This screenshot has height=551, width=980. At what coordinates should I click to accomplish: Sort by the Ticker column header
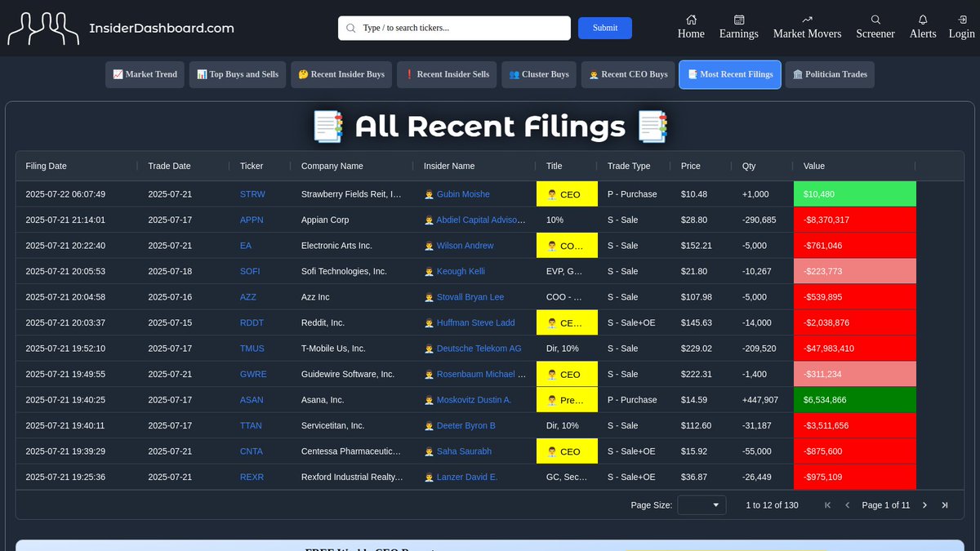click(x=252, y=166)
